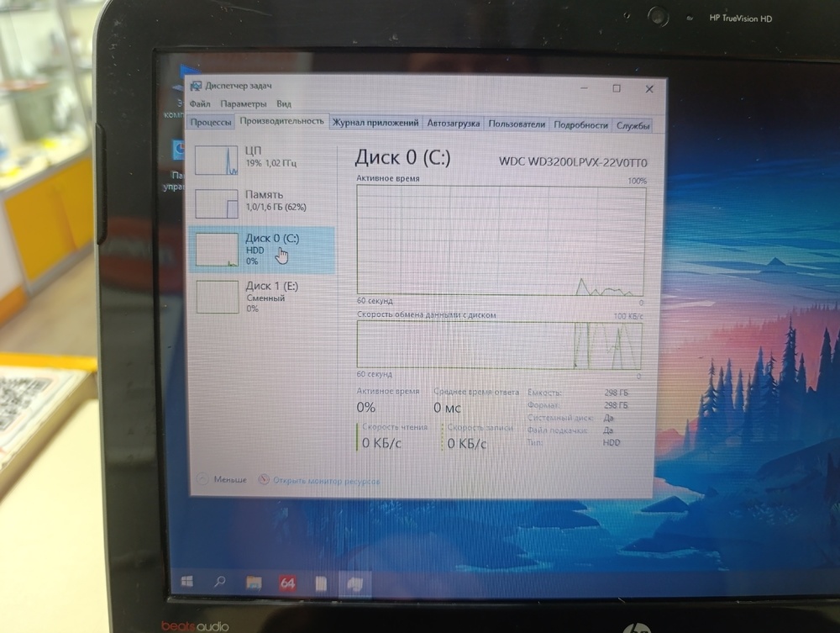Open the Файл menu
Screen dimensions: 840x633
click(x=200, y=103)
